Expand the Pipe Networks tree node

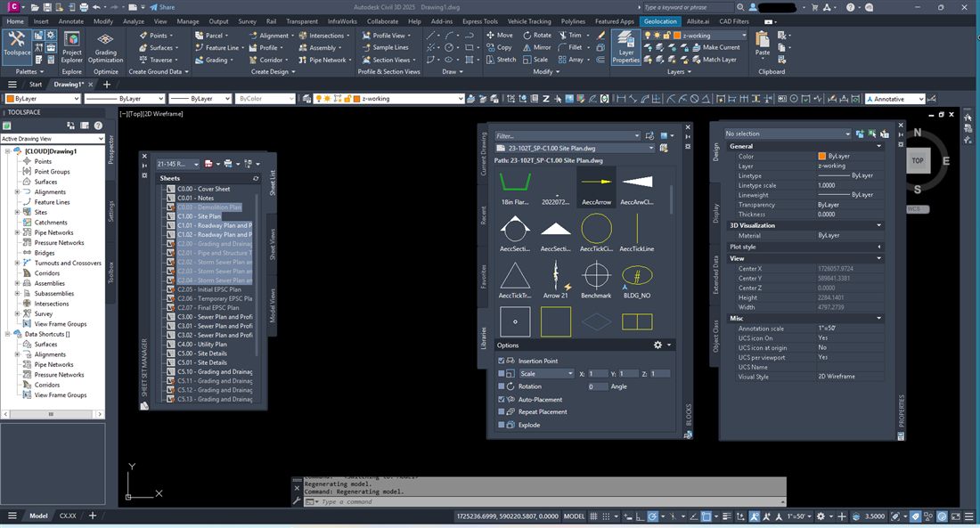pos(18,232)
